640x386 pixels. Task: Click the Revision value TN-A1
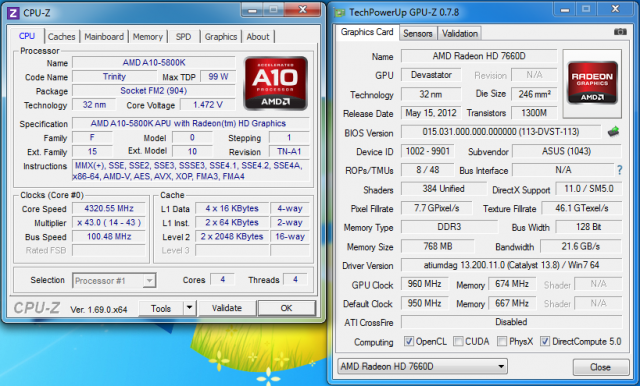(289, 152)
